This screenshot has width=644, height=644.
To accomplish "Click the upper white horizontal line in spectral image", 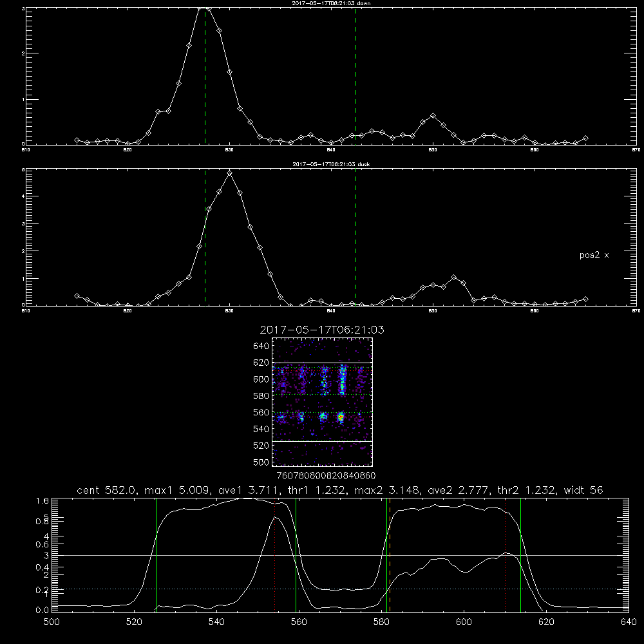I will (x=322, y=363).
